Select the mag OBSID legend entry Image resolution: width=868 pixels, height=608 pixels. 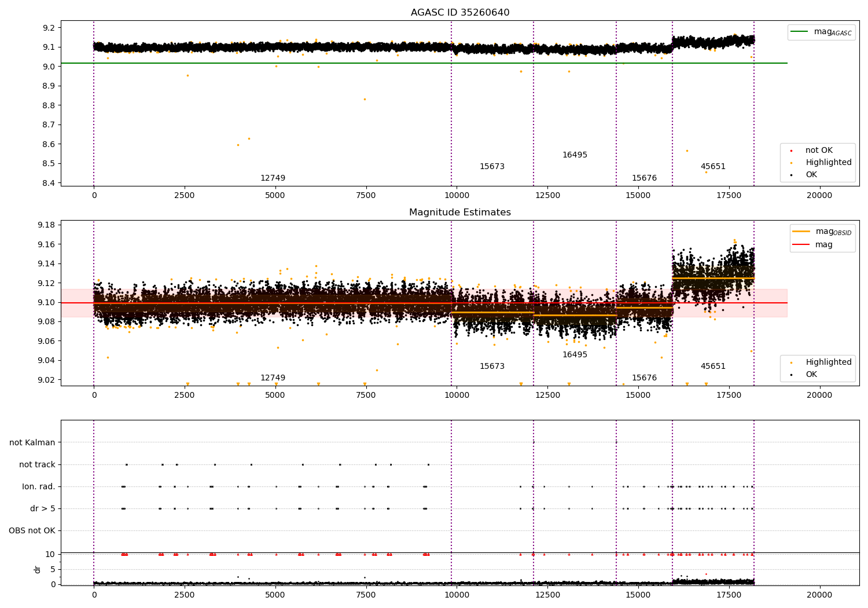coord(822,232)
